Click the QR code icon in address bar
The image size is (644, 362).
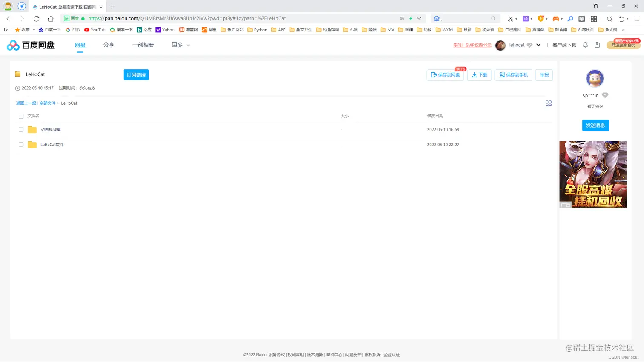pyautogui.click(x=402, y=19)
